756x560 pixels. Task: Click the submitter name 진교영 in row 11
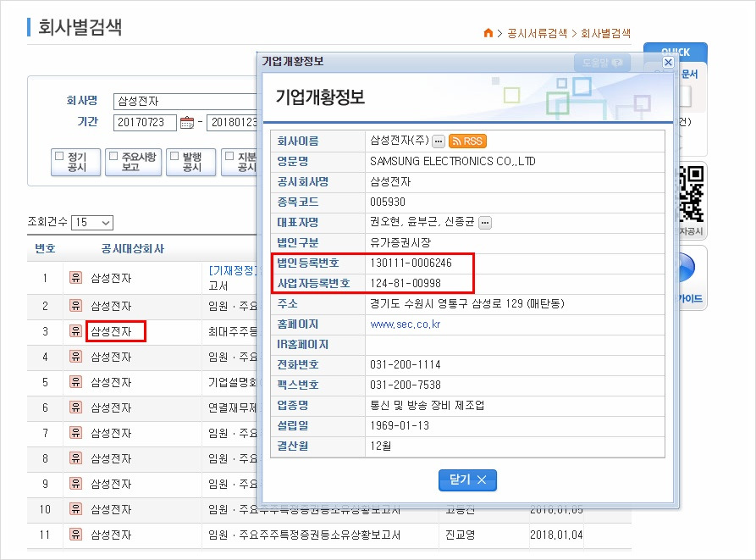click(x=460, y=535)
